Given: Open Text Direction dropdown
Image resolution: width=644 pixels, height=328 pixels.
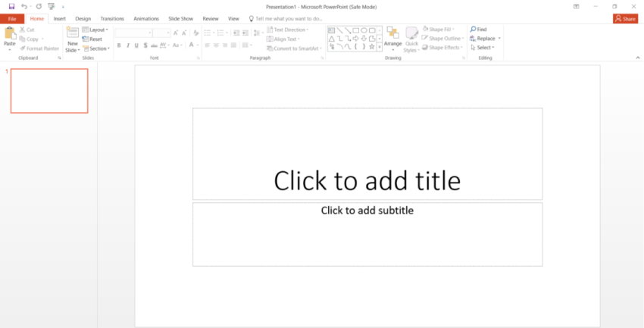Looking at the screenshot, I should [x=287, y=30].
